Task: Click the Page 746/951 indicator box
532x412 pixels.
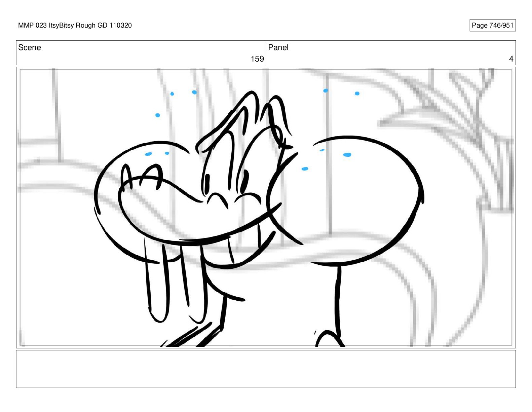Action: coord(492,25)
